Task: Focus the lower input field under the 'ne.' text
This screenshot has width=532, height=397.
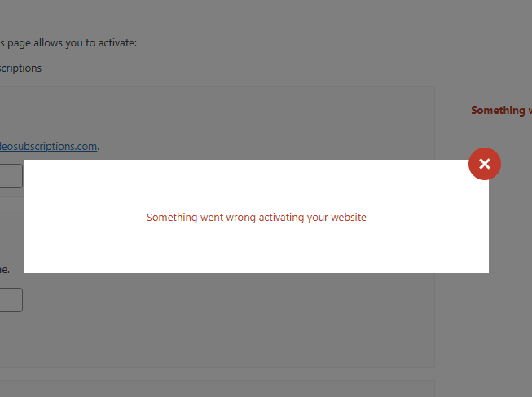Action: (11, 300)
